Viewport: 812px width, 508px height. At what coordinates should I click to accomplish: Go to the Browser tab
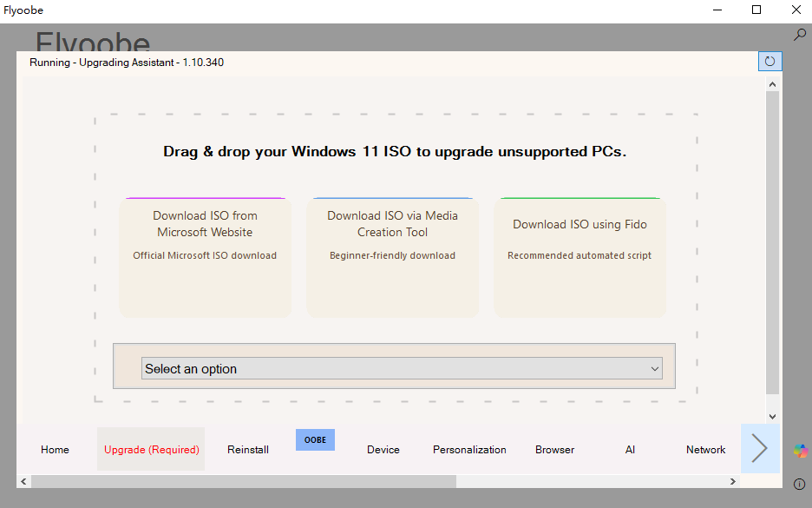click(x=554, y=450)
